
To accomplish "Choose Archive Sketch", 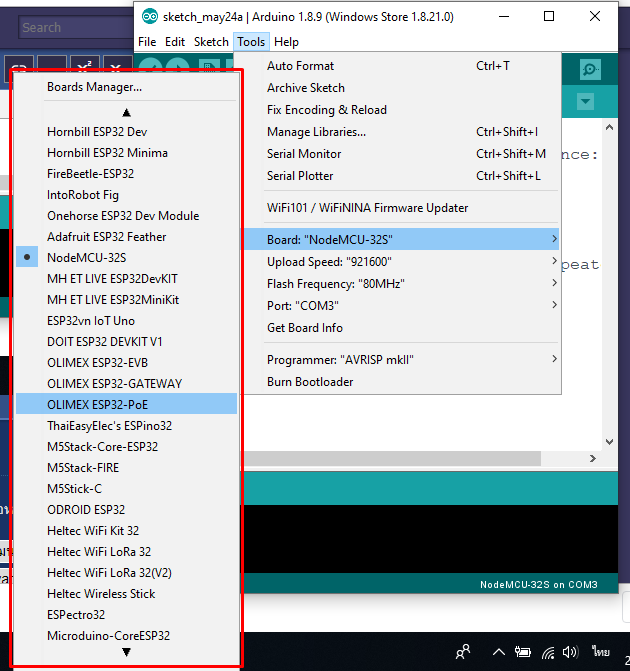I will pyautogui.click(x=401, y=88).
